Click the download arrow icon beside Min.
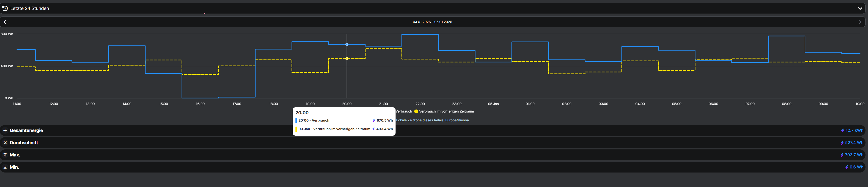This screenshot has width=868, height=187. [x=5, y=167]
